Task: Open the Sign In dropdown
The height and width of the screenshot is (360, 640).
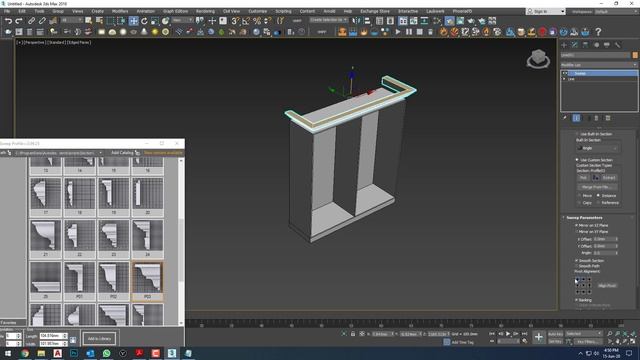Action: [x=546, y=11]
